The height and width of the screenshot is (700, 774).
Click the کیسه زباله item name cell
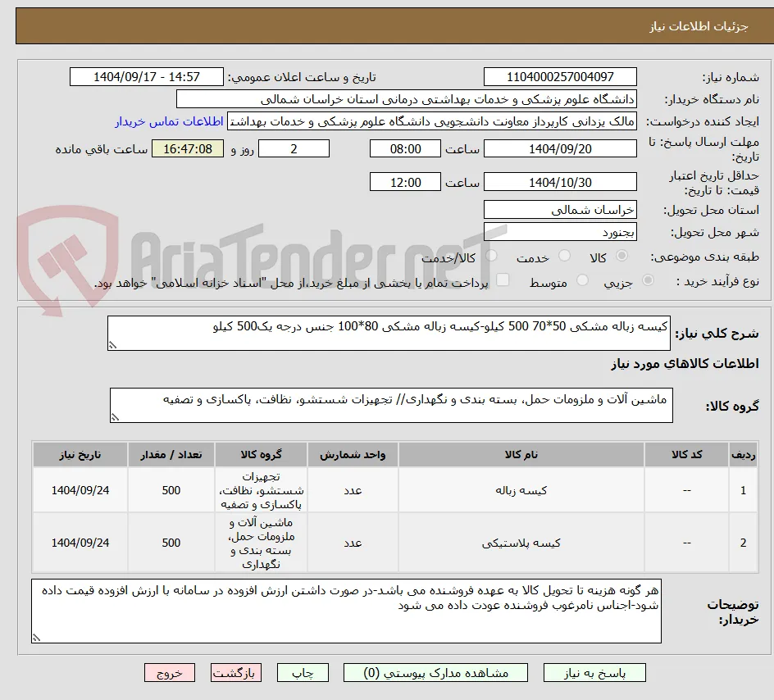521,490
